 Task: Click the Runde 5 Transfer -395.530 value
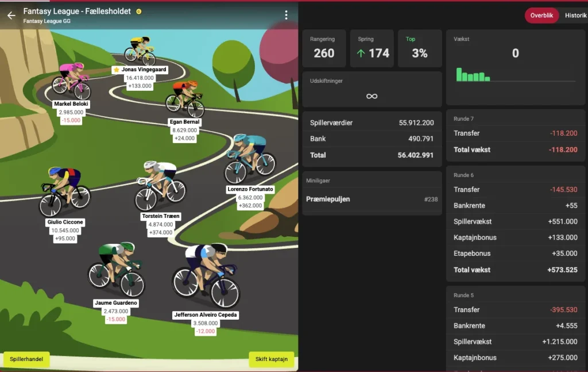click(x=564, y=310)
